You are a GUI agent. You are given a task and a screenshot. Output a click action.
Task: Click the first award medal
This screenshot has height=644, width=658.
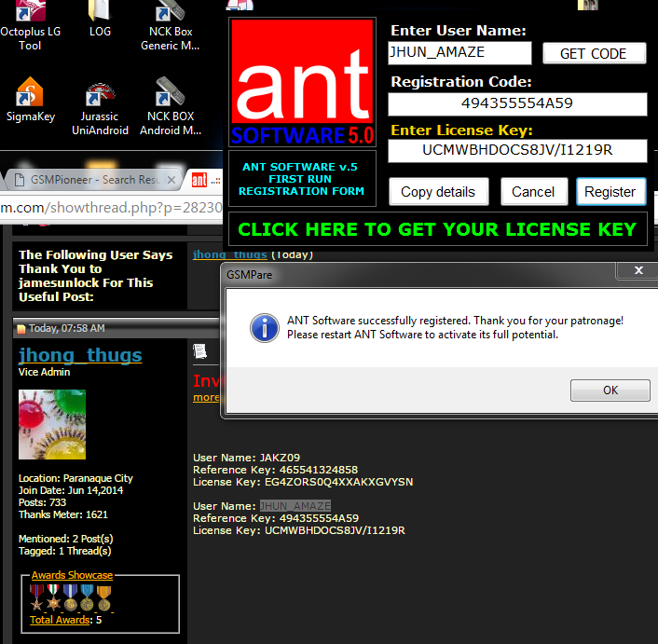point(36,597)
